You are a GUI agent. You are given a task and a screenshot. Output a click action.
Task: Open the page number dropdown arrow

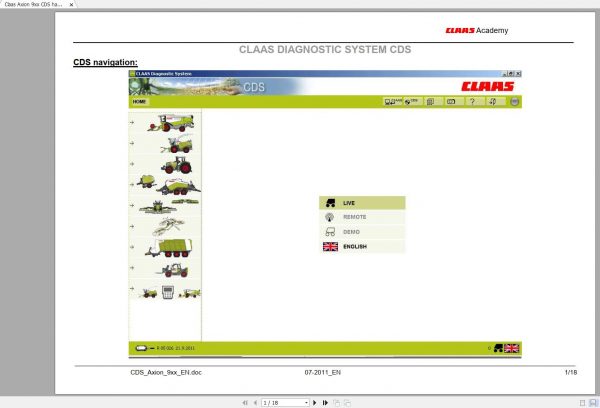(306, 403)
